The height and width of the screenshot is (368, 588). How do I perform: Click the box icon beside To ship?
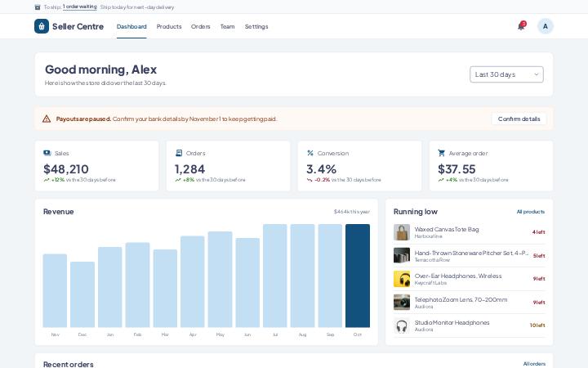38,7
